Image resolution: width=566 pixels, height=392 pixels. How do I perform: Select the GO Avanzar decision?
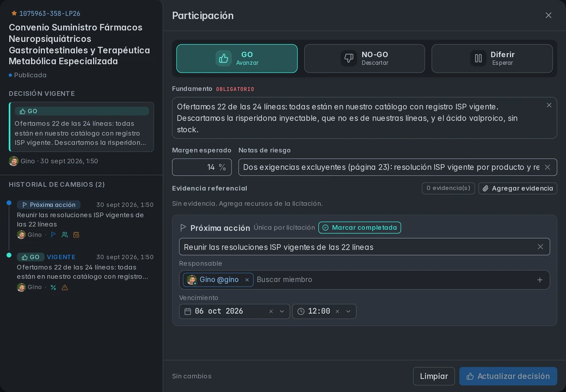coord(237,58)
